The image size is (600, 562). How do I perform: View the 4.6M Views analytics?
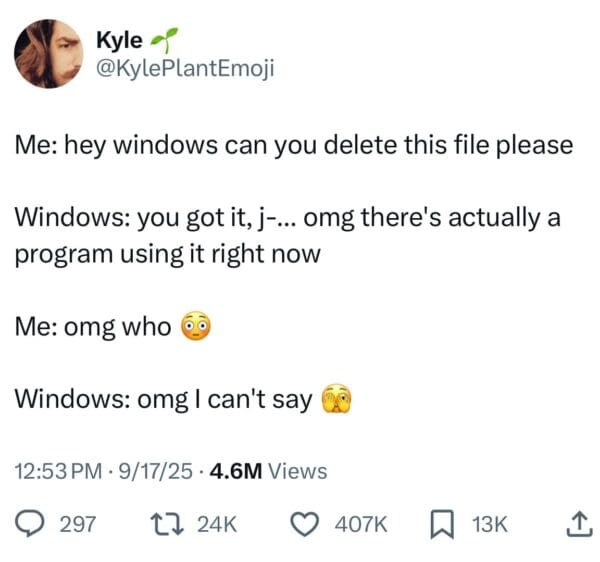[x=269, y=471]
